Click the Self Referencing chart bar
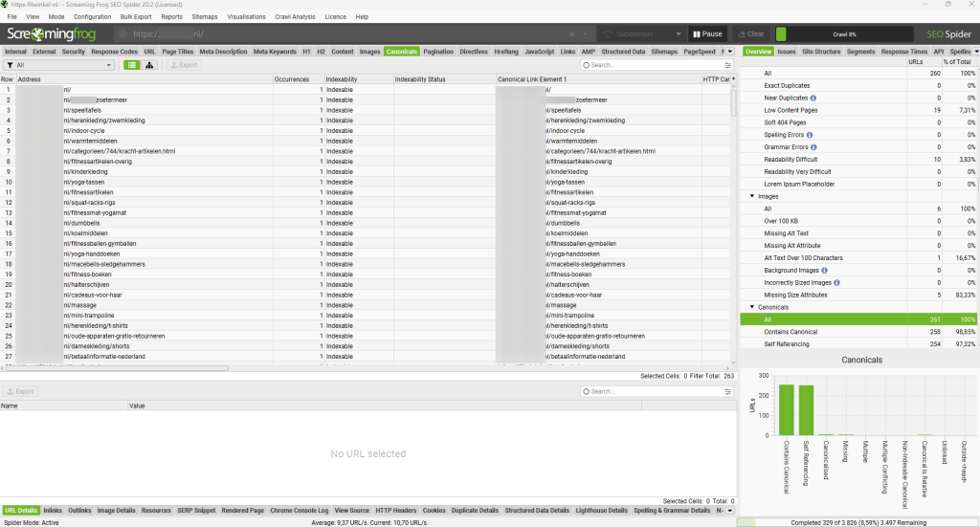Viewport: 980px width, 527px height. (x=806, y=410)
